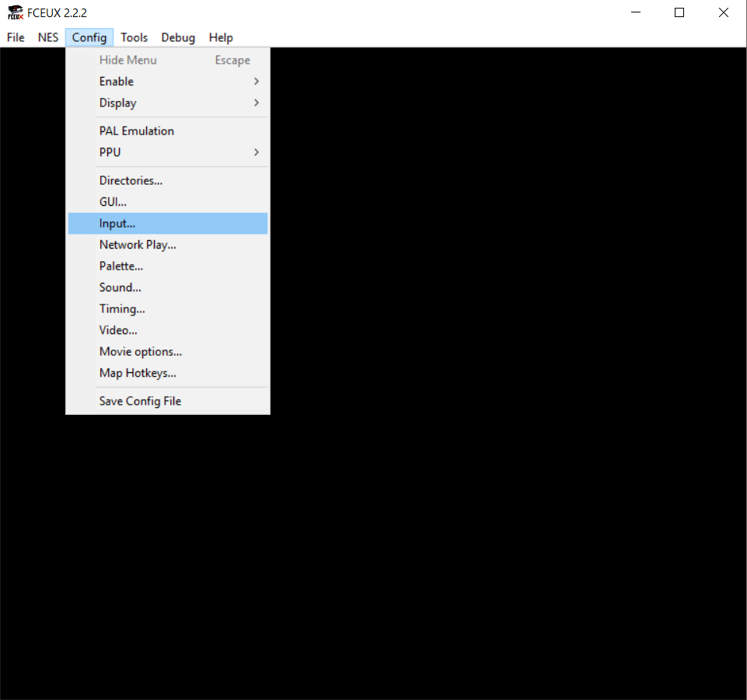The image size is (747, 700).
Task: Open the File menu
Action: [16, 37]
